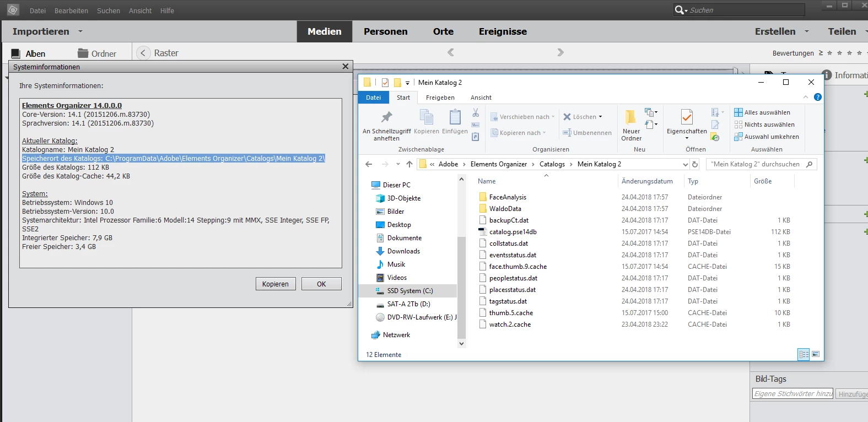Image resolution: width=868 pixels, height=422 pixels.
Task: Click the Explorer back arrow
Action: [x=369, y=164]
